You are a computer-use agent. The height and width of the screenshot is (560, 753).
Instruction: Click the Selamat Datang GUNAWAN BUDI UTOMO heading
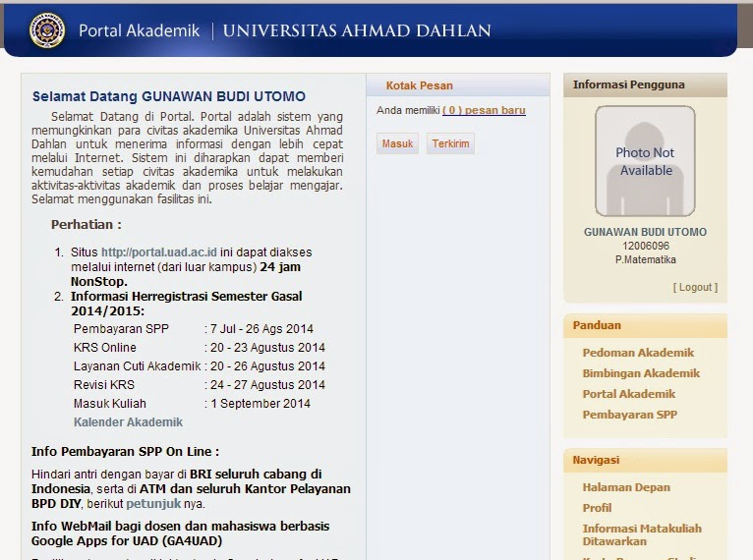(x=168, y=96)
